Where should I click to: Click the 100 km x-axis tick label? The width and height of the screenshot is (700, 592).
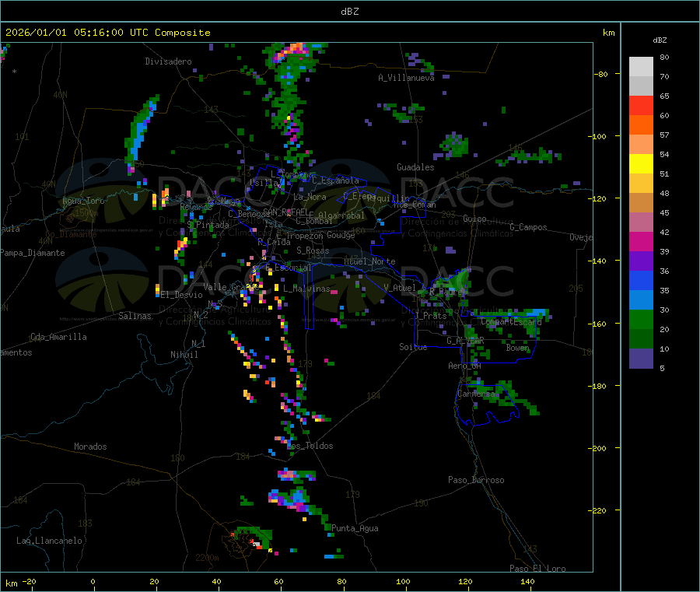tap(403, 581)
